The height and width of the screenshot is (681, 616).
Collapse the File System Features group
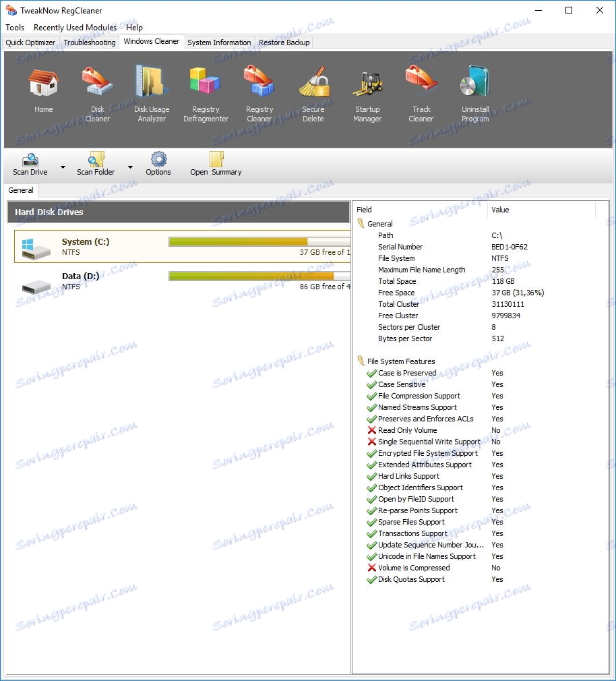(361, 361)
